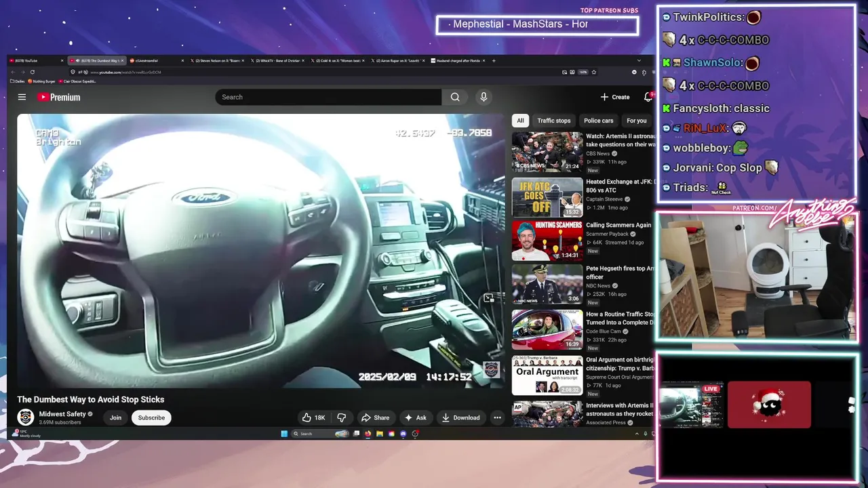This screenshot has width=868, height=488.
Task: Open Midwest Safety channel avatar
Action: (26, 418)
